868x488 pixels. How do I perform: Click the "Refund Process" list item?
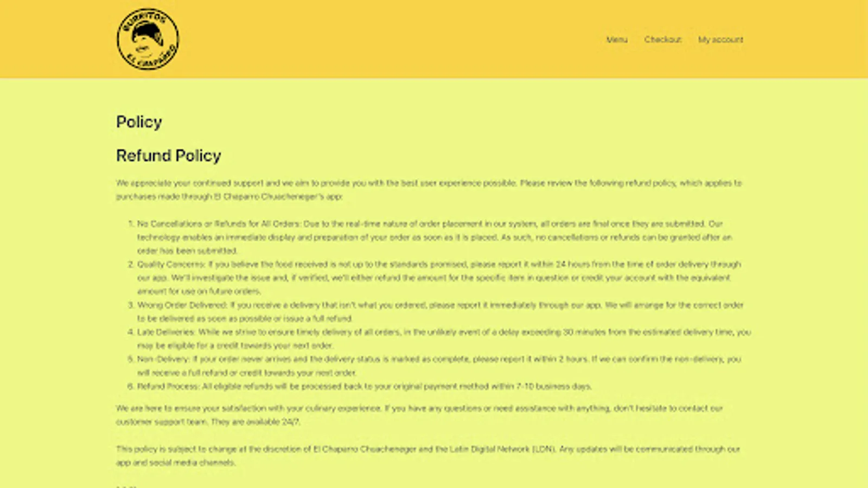coord(364,387)
